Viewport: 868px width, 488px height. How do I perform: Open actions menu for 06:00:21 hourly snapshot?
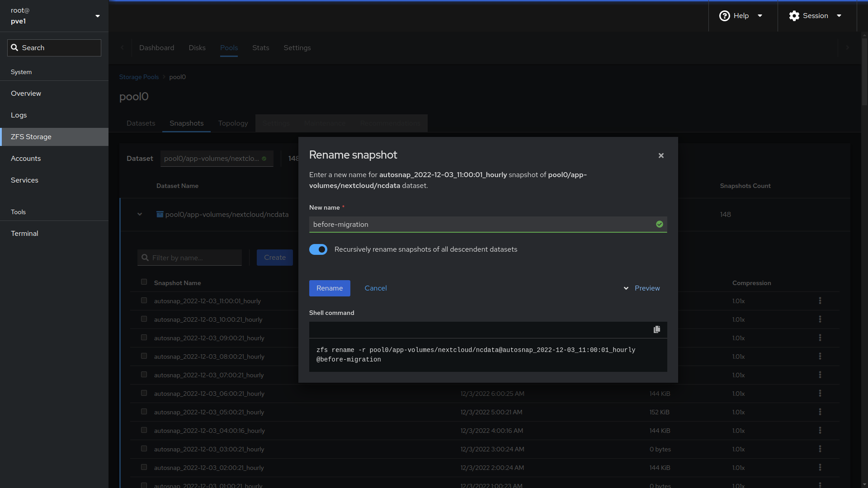(820, 393)
